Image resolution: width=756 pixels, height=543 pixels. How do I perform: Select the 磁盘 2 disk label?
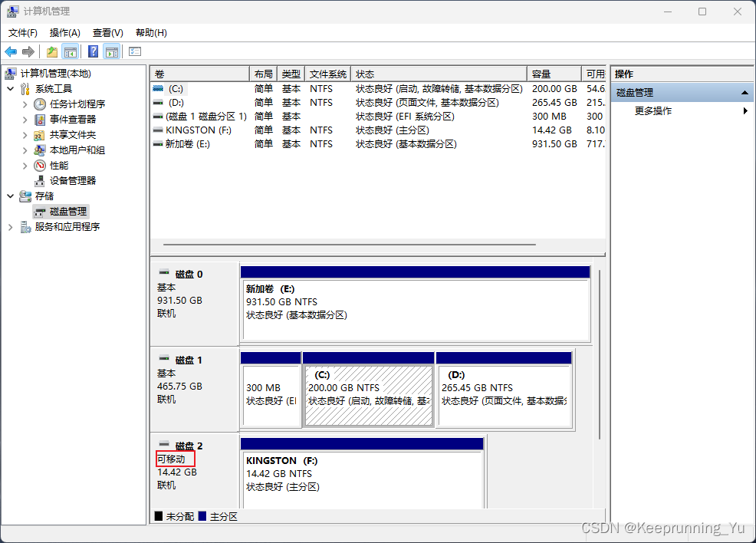[x=189, y=446]
